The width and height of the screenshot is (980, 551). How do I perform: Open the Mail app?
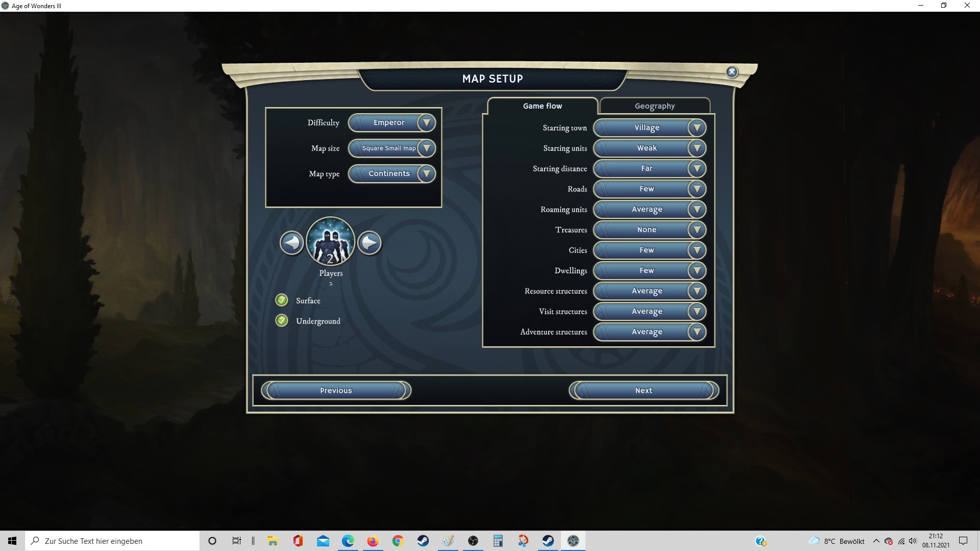point(323,541)
